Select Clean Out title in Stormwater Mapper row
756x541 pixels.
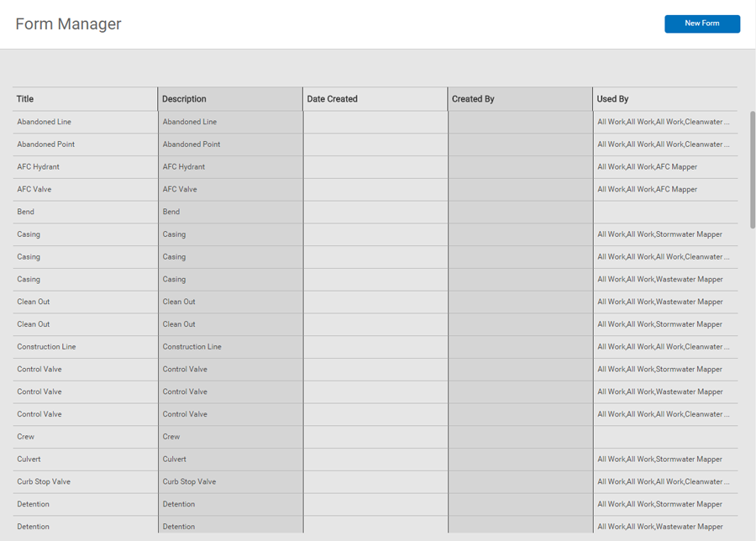coord(34,324)
